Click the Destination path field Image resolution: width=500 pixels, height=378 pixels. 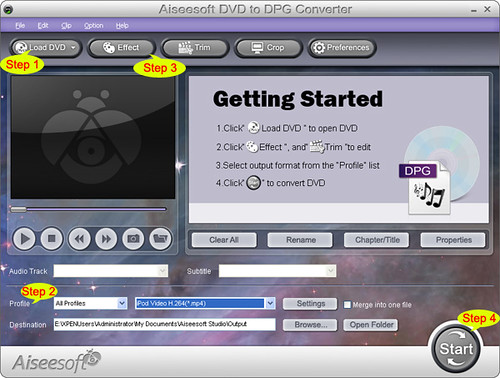(165, 324)
